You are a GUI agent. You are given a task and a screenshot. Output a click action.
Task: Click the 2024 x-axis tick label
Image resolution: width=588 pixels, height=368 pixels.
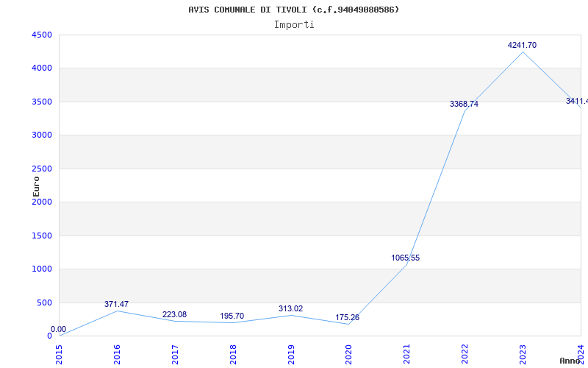tap(581, 355)
